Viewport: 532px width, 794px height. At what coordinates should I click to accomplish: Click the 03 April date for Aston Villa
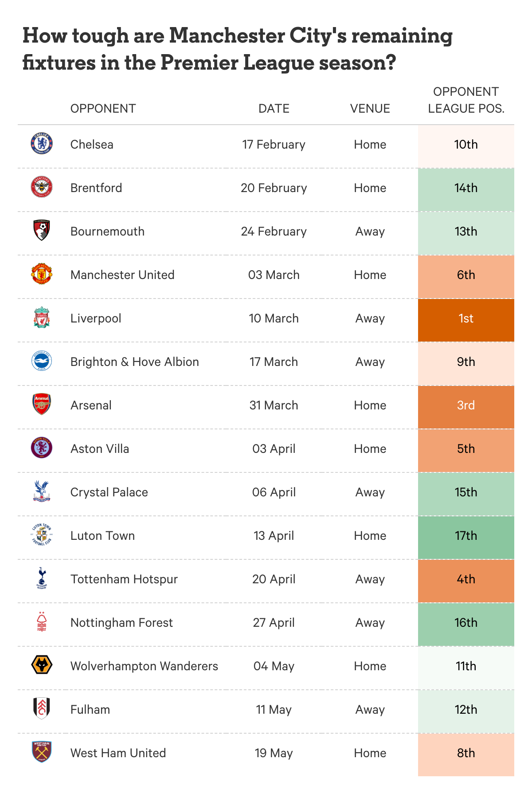click(274, 449)
